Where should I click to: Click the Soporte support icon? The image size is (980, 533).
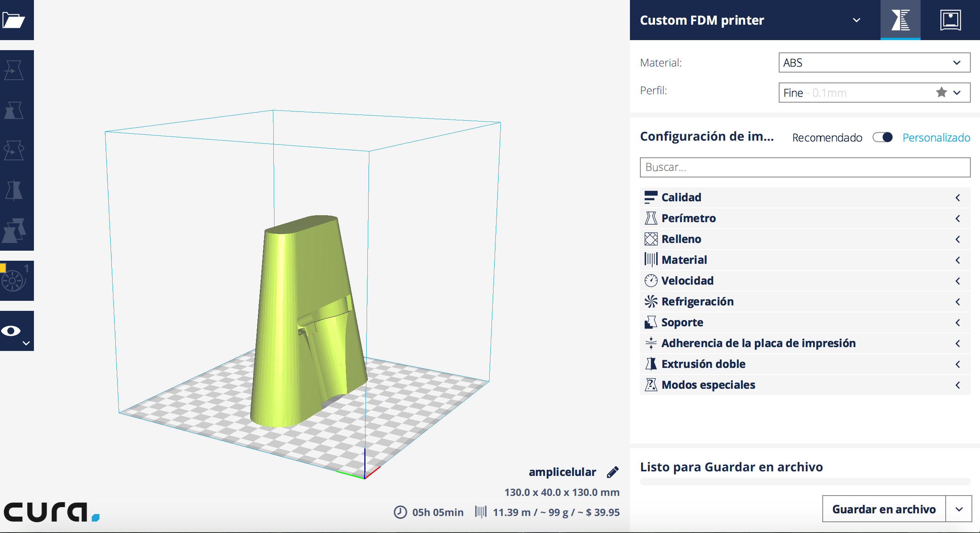point(651,322)
